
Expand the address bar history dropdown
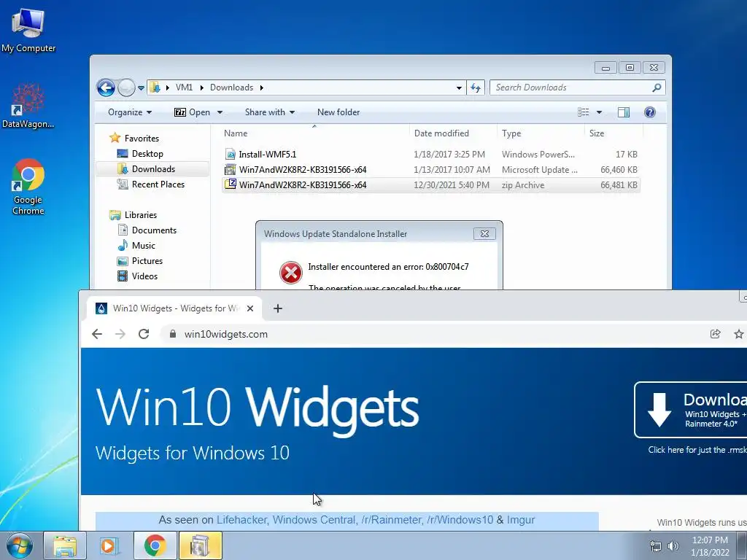tap(459, 88)
